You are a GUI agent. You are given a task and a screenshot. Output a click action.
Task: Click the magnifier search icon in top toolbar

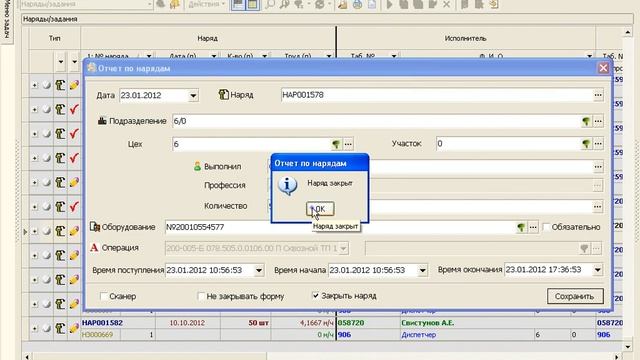270,4
